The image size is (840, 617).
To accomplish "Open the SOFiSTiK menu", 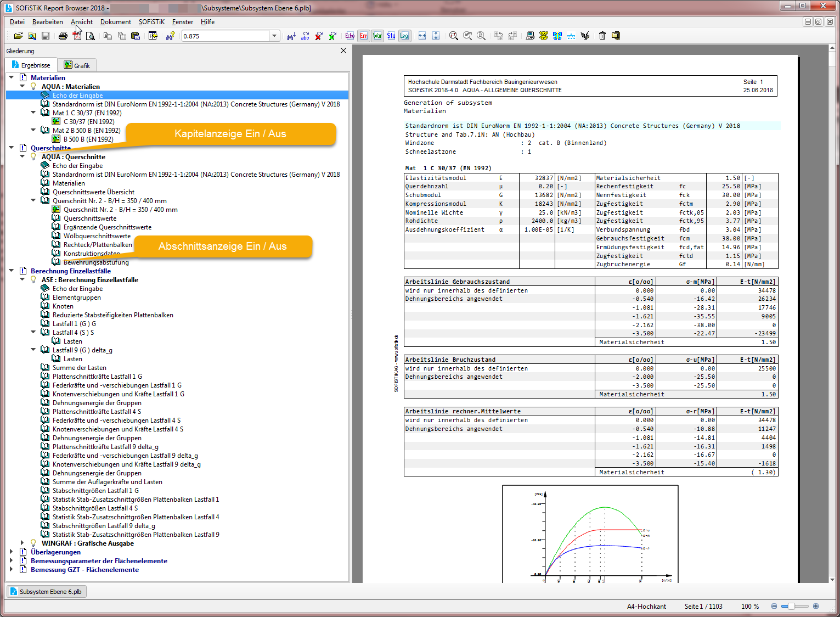I will (151, 22).
